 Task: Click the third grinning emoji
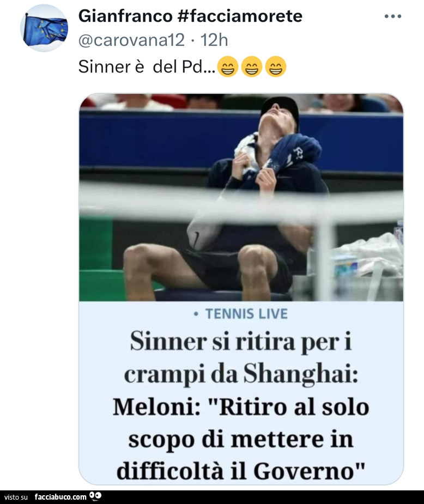pos(275,67)
